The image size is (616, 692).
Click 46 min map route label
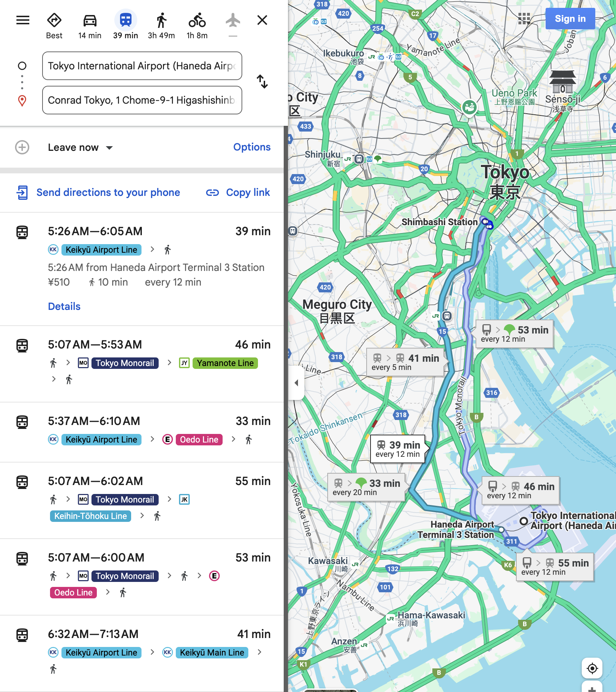(521, 490)
